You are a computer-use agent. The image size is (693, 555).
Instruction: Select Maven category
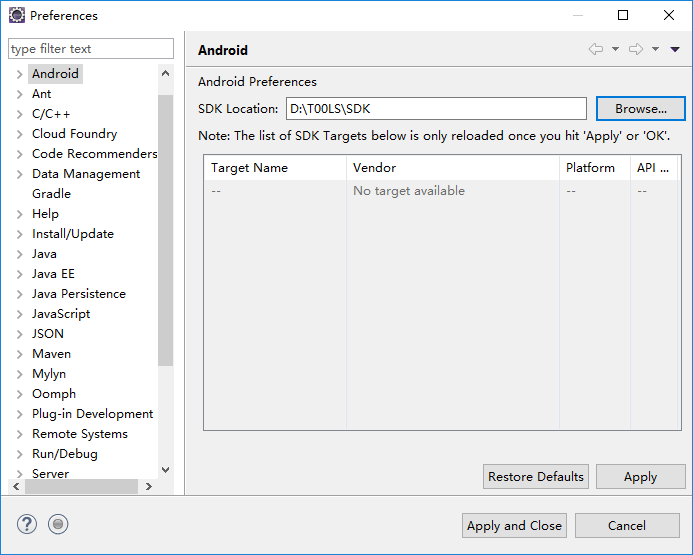click(x=51, y=354)
